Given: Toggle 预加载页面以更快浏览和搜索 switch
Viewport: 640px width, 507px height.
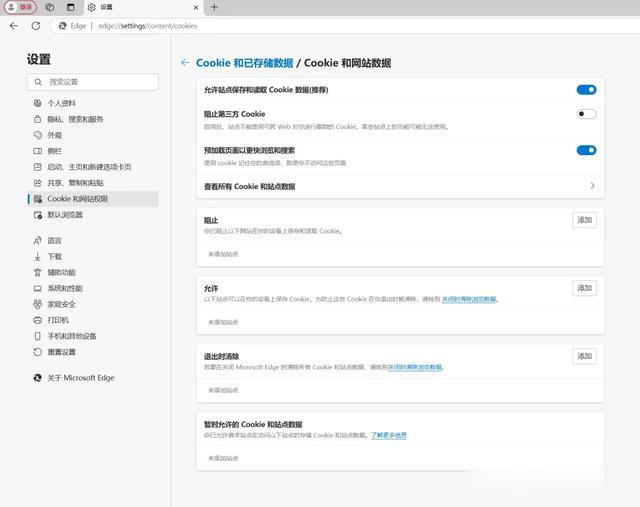Looking at the screenshot, I should pos(587,150).
